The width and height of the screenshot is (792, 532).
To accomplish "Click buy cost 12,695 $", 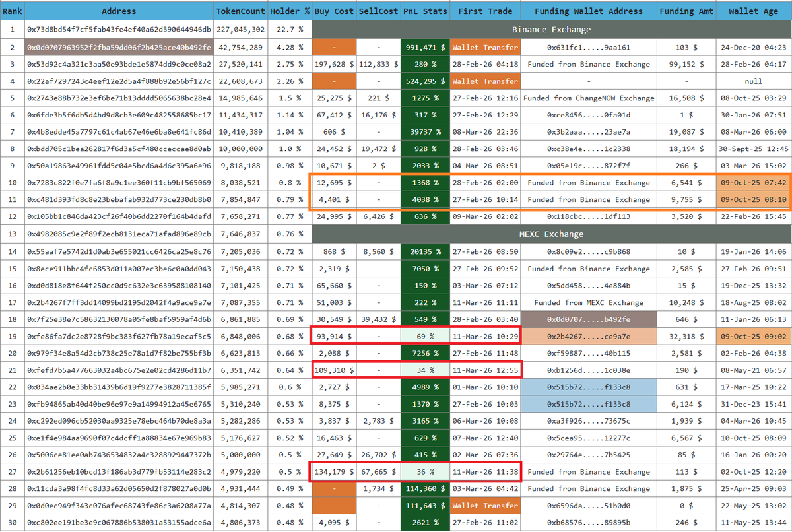I will coord(334,183).
